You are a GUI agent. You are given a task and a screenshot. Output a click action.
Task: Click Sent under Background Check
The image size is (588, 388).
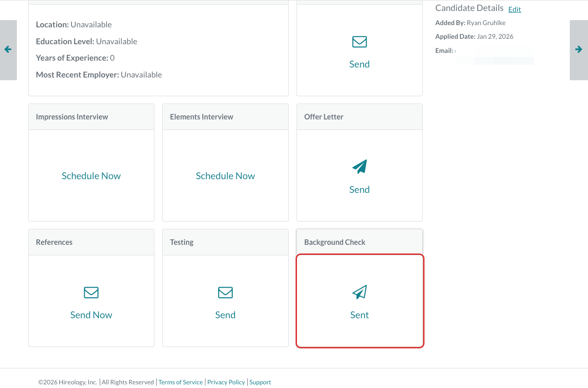pos(359,315)
